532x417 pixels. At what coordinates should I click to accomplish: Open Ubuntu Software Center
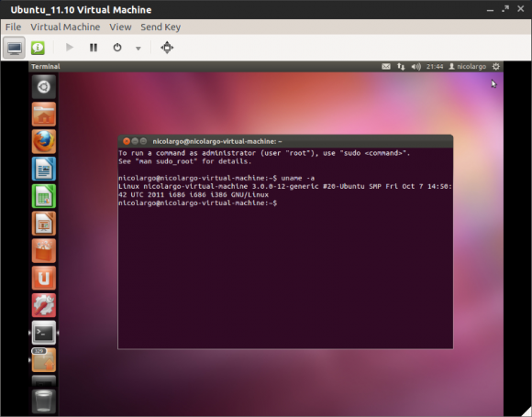[x=44, y=251]
